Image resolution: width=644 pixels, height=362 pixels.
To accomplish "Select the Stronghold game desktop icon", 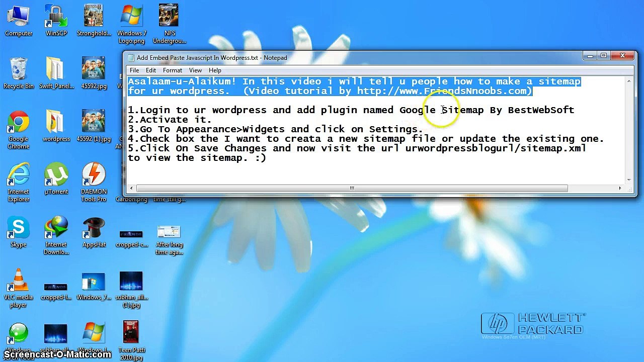I will [x=94, y=21].
